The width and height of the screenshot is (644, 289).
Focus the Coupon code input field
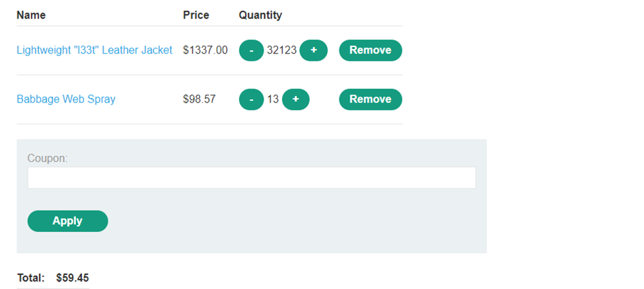251,178
